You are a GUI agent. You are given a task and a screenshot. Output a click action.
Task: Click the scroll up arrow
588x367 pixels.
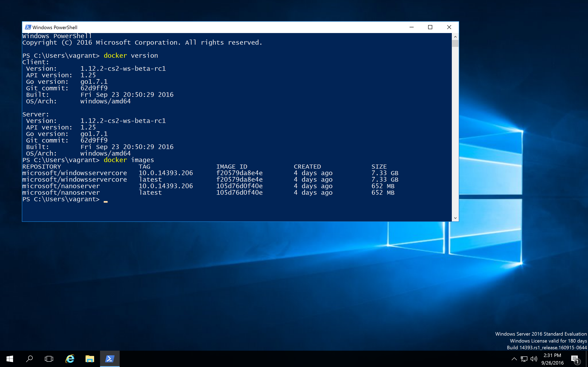tap(455, 37)
